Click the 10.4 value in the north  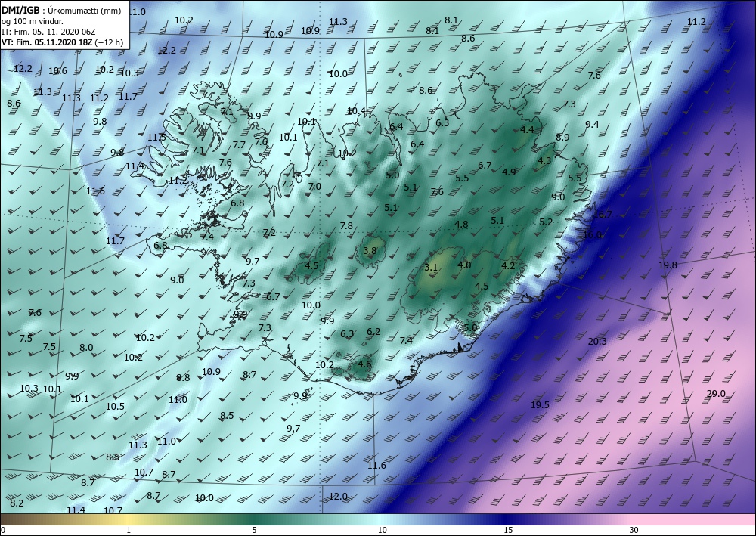(x=356, y=111)
